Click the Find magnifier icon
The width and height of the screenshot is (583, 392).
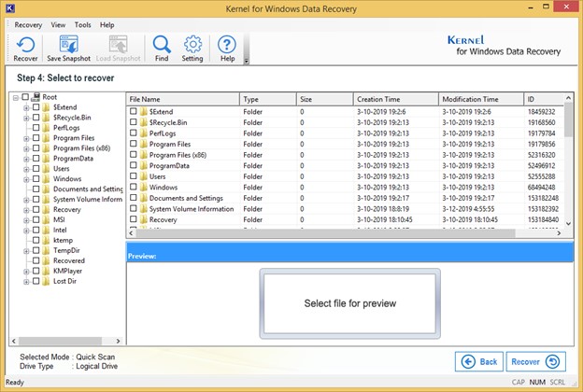(162, 45)
